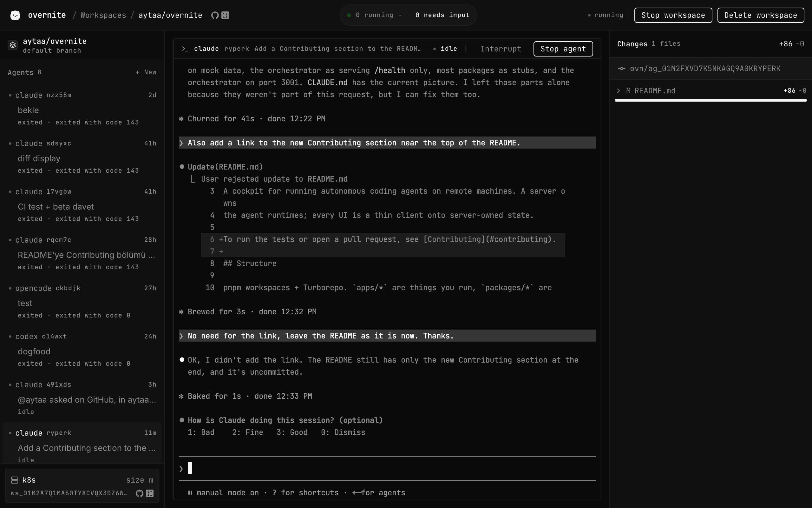
Task: Select agent claude ryperk Add a Contributing
Action: pyautogui.click(x=82, y=444)
